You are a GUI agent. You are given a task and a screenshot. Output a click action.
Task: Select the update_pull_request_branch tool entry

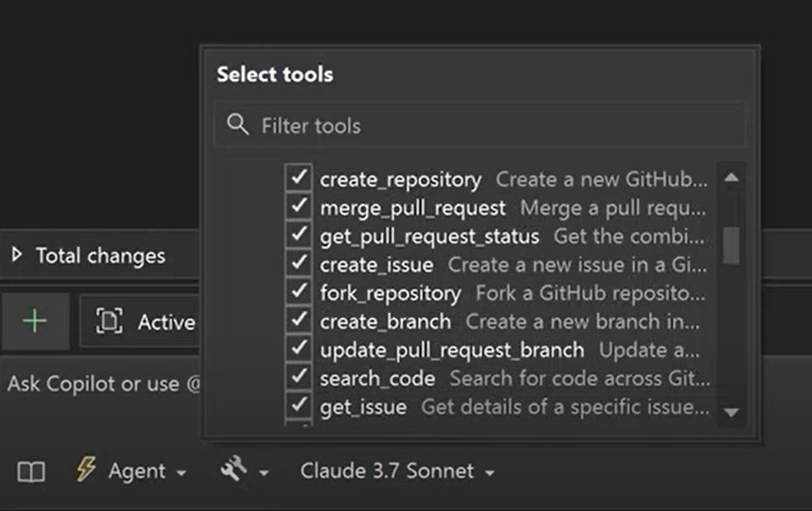click(x=452, y=350)
